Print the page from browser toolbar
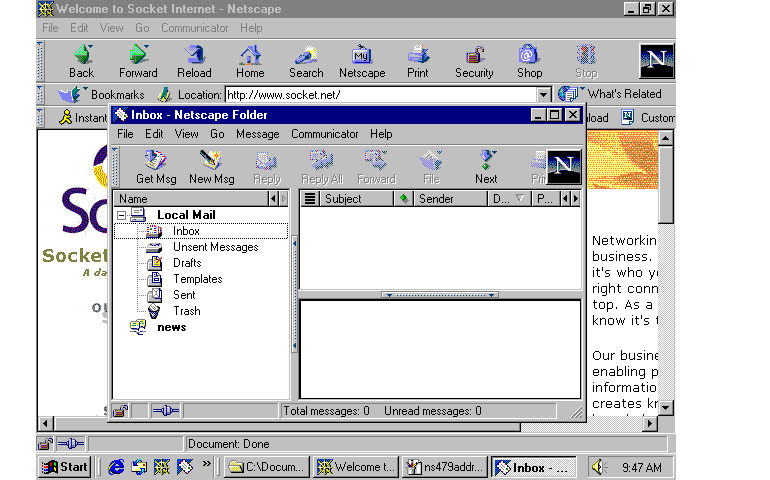The width and height of the screenshot is (770, 480). tap(418, 61)
